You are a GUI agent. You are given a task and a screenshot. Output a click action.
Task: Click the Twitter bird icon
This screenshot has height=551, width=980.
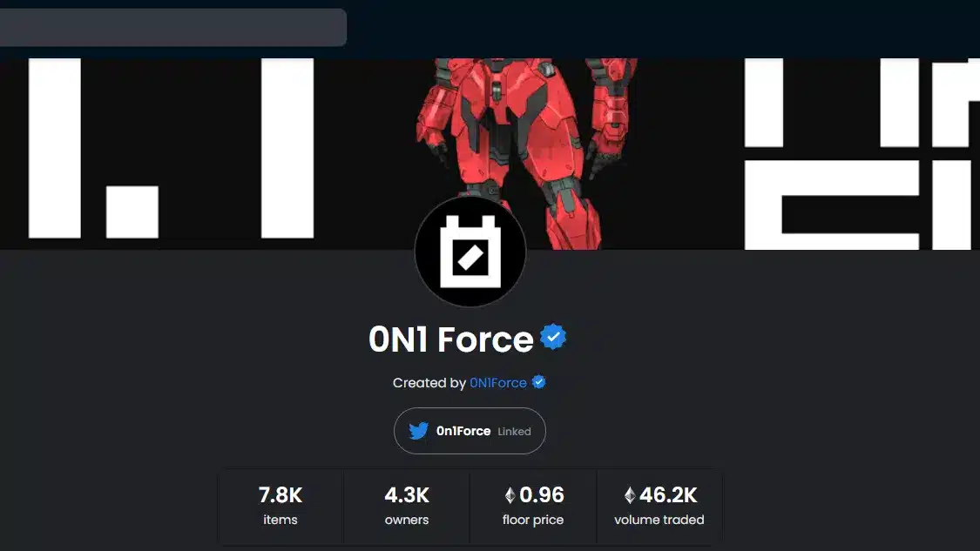(419, 431)
